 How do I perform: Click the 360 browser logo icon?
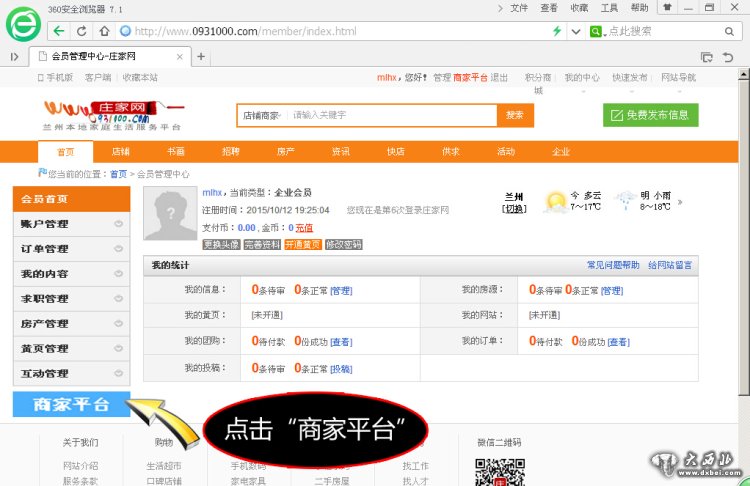pyautogui.click(x=22, y=24)
